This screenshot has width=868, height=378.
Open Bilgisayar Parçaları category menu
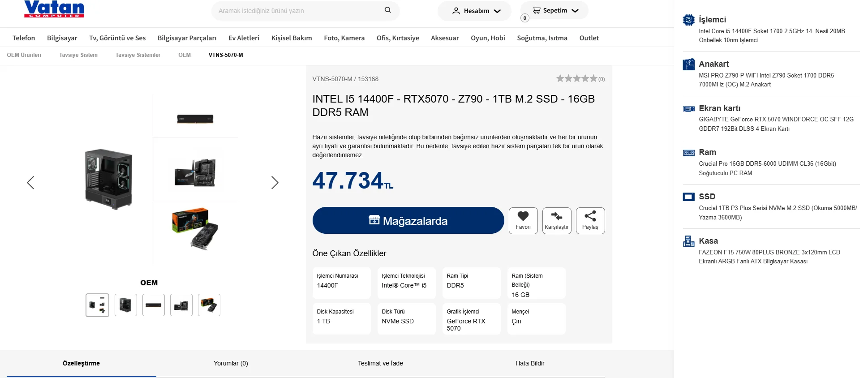point(187,38)
